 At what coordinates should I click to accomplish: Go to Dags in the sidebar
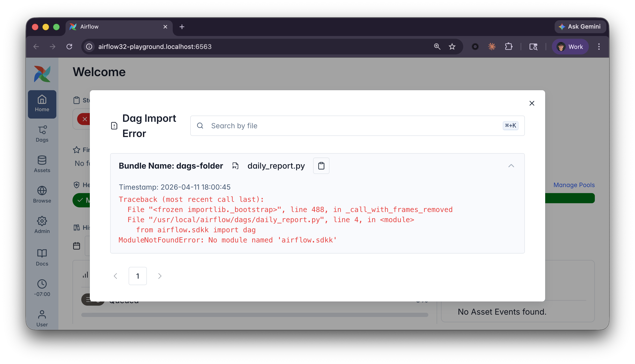42,134
